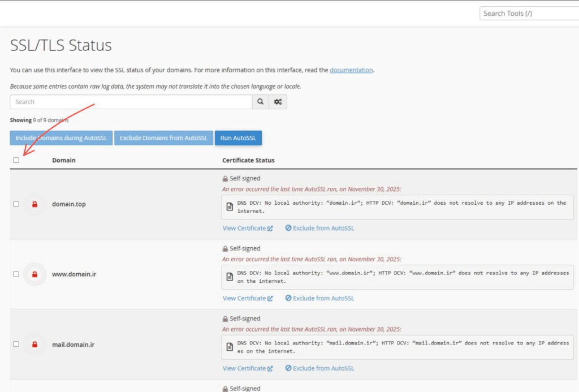
Task: Click red lock icon for www.domain.ir
Action: click(34, 274)
